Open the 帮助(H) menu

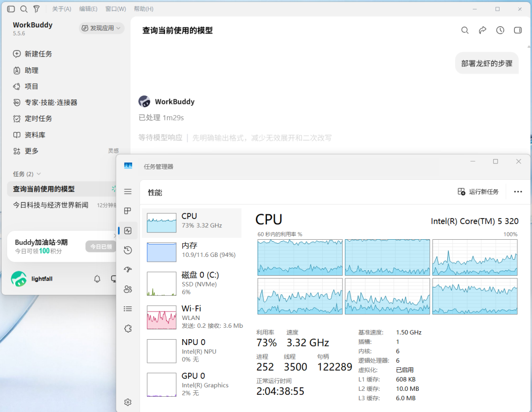(143, 9)
